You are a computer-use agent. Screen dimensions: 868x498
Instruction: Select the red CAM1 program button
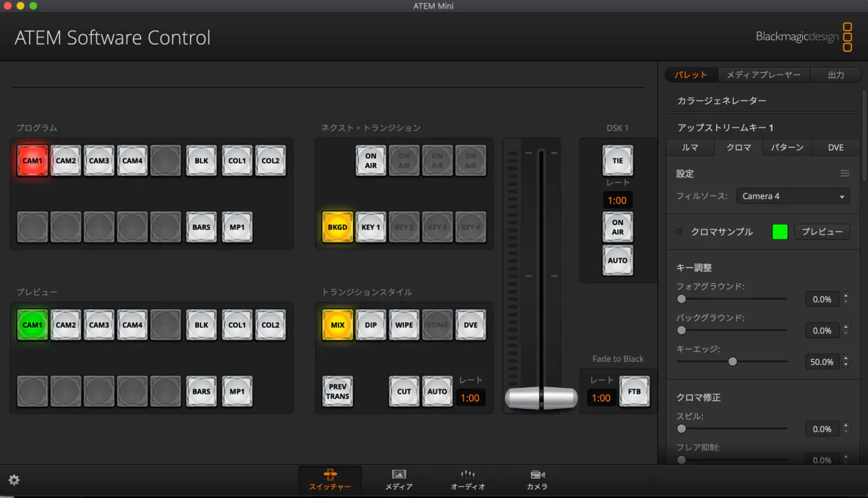(33, 161)
